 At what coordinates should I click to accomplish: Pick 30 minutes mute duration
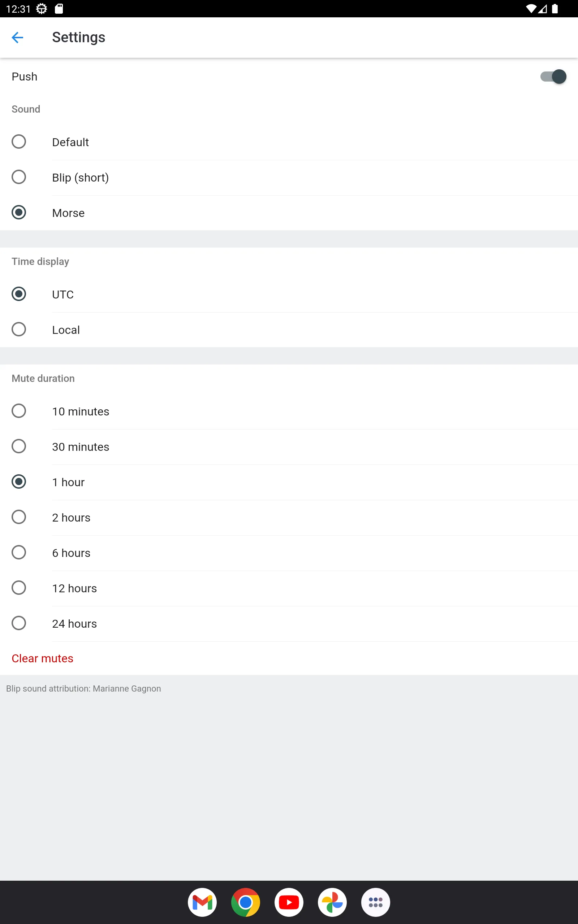[19, 446]
